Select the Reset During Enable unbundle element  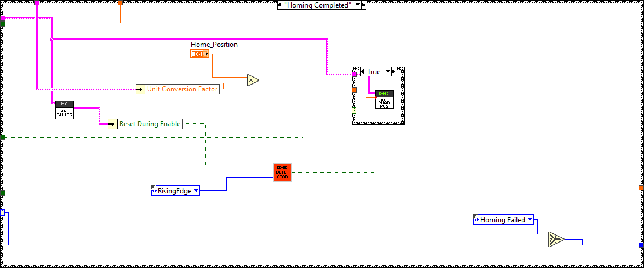coord(150,124)
